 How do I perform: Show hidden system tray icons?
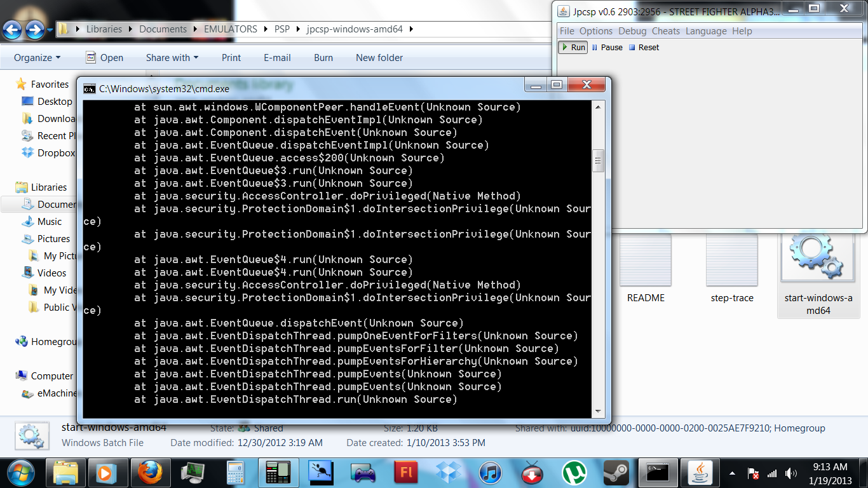click(733, 473)
